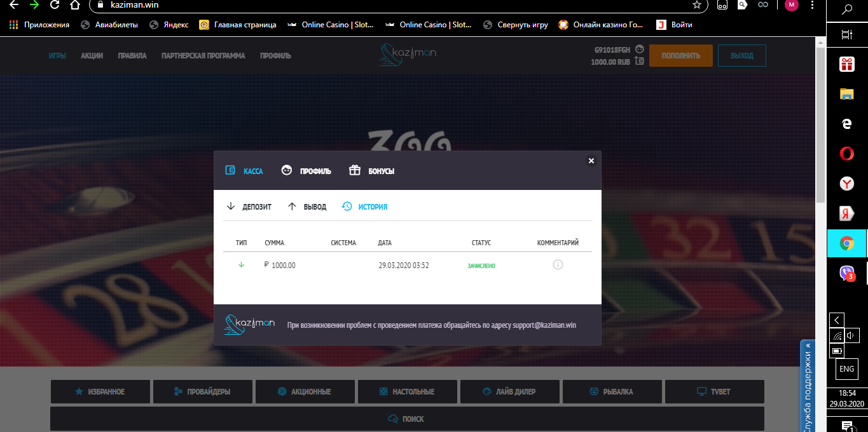Screen dimensions: 868x432
Task: Open File Explorer from taskbar
Action: (x=847, y=94)
